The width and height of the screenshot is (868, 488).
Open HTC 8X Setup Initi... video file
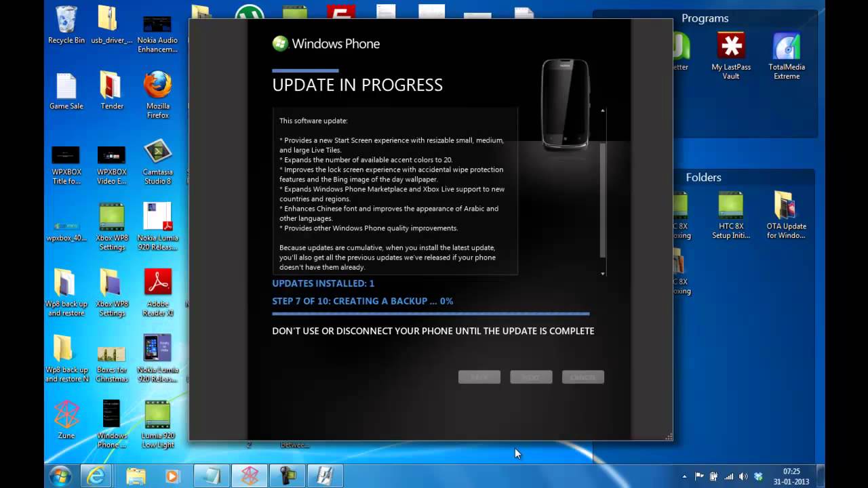tap(731, 216)
